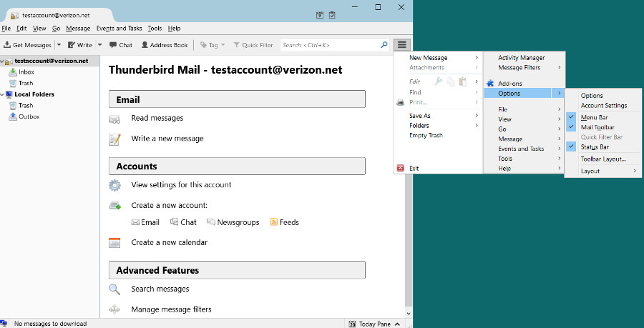The width and height of the screenshot is (644, 328).
Task: Click the Manage message filters icon
Action: pyautogui.click(x=114, y=309)
